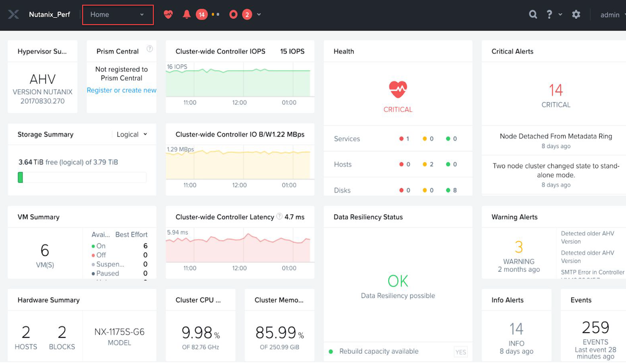The height and width of the screenshot is (364, 626).
Task: Open the help menu chevron beside the question mark
Action: pyautogui.click(x=560, y=14)
